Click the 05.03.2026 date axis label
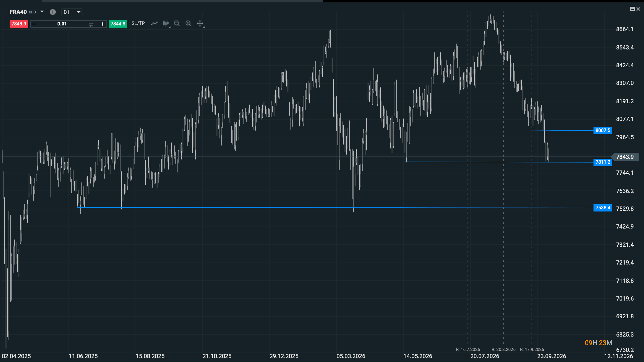 (x=351, y=356)
